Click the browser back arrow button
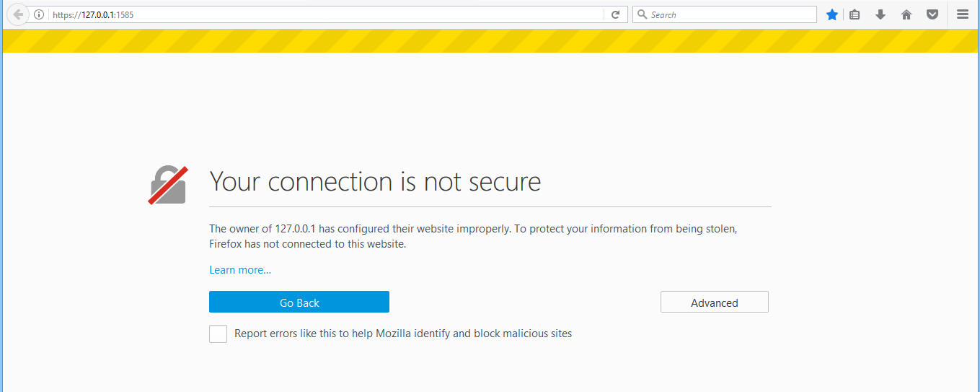 point(18,14)
